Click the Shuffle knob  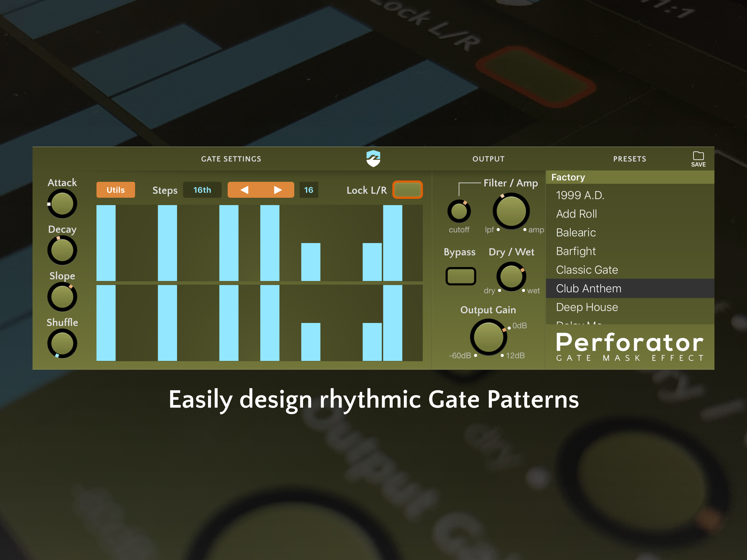pyautogui.click(x=62, y=343)
